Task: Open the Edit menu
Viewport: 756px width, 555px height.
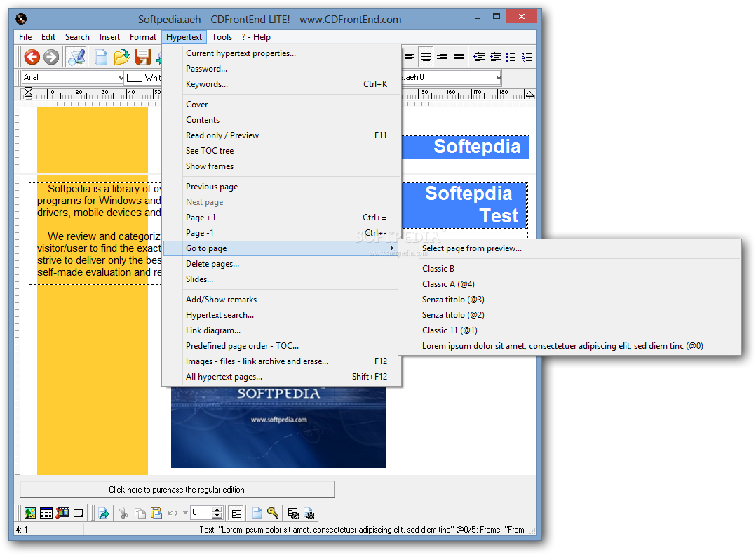Action: click(x=48, y=37)
